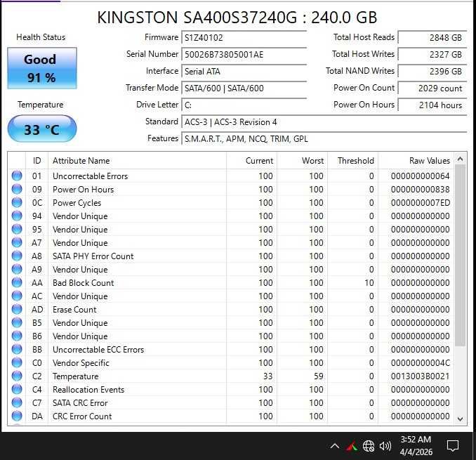Click the KINGSTON SA400S37240G drive title
This screenshot has height=460, width=476.
coord(237,18)
